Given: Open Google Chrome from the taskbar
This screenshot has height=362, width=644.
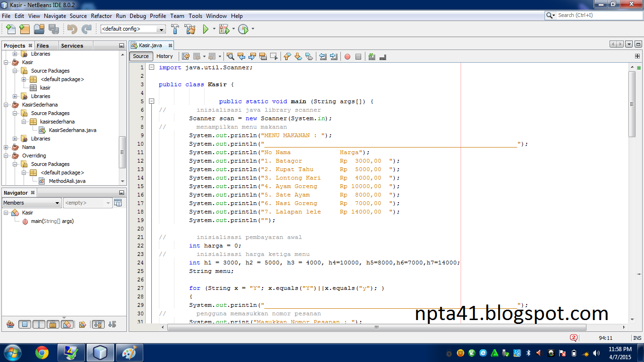Looking at the screenshot, I should click(41, 352).
